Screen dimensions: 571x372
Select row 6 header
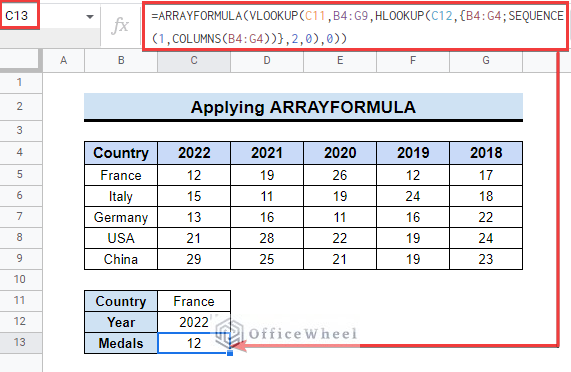click(x=20, y=196)
